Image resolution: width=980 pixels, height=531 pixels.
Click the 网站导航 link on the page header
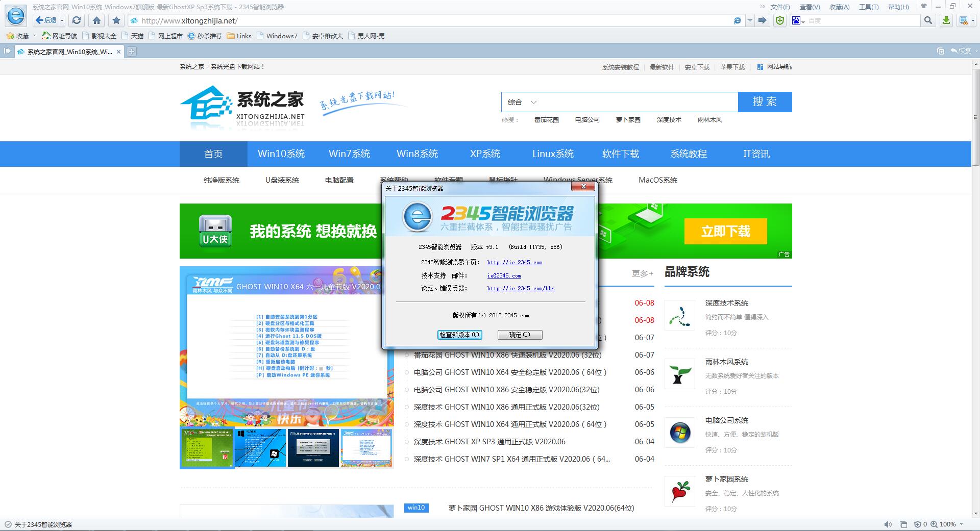[x=774, y=67]
